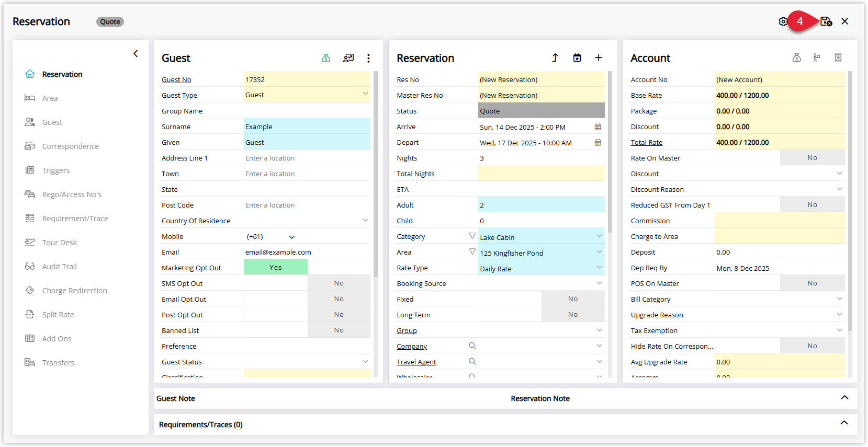Click the Guest panel ID scan icon

[x=348, y=58]
